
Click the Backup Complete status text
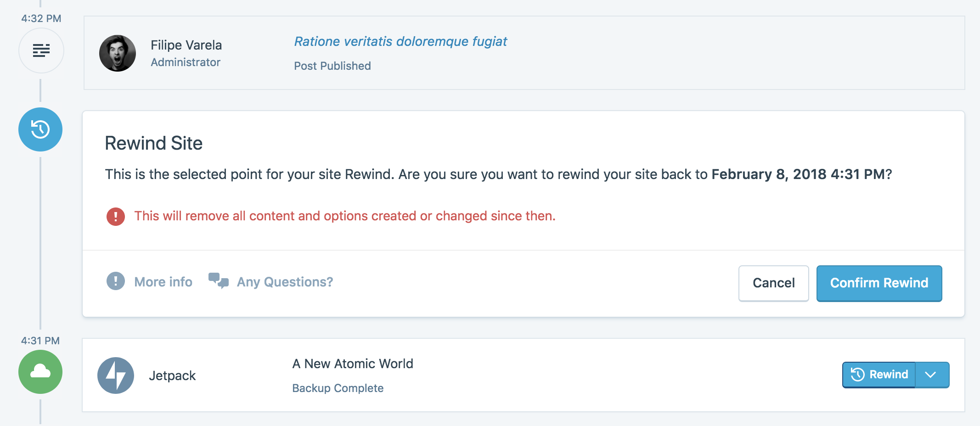(x=338, y=388)
